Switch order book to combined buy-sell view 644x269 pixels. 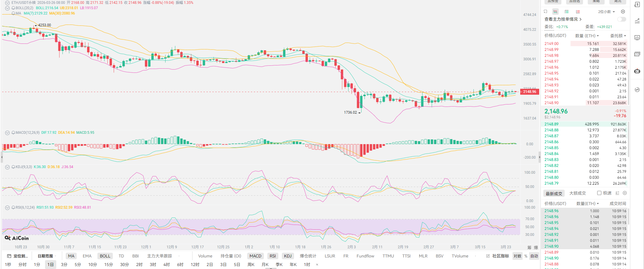coord(555,12)
